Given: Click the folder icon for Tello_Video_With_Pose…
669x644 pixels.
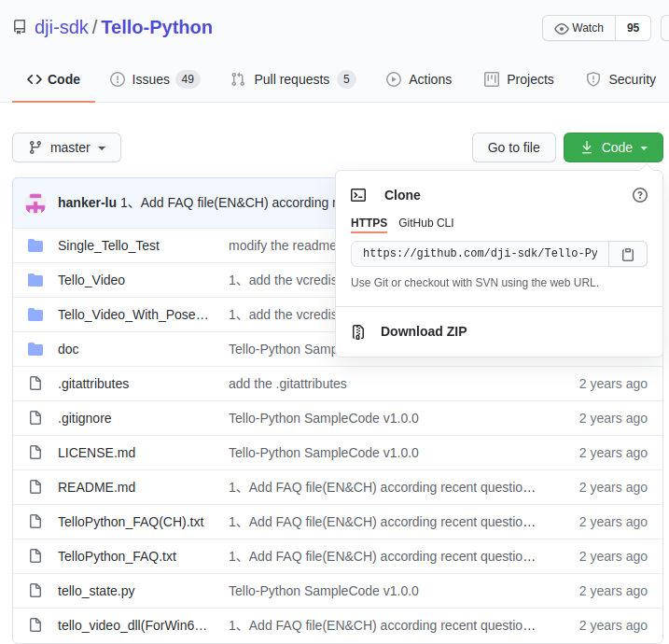Looking at the screenshot, I should (35, 315).
